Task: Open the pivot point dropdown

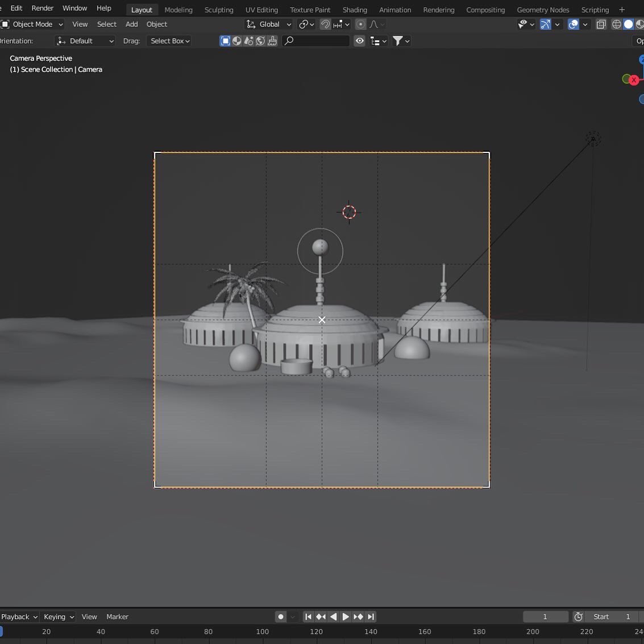Action: pos(306,24)
